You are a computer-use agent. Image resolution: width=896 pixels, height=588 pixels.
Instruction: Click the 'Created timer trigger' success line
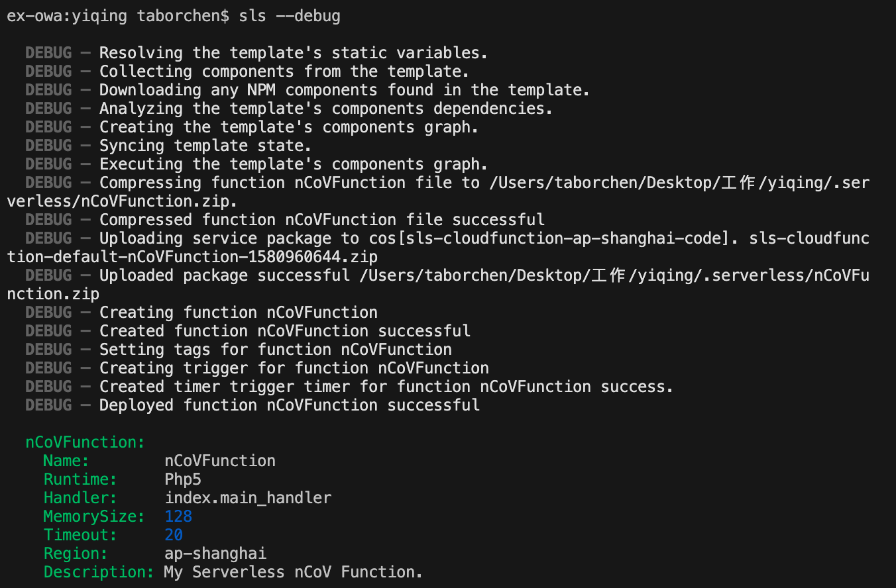coord(386,387)
